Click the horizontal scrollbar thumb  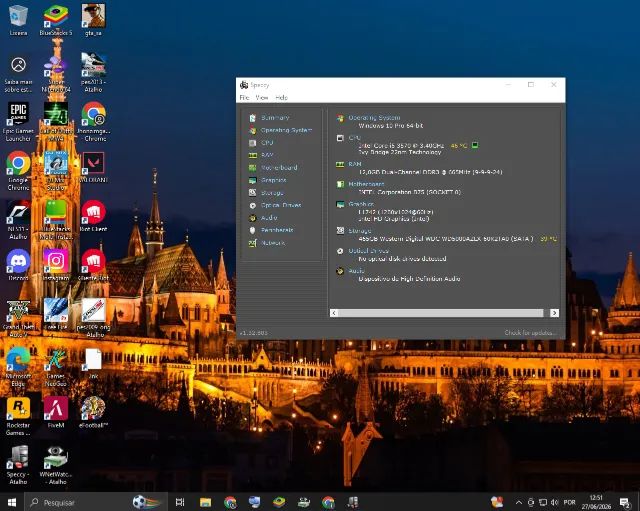[x=441, y=313]
